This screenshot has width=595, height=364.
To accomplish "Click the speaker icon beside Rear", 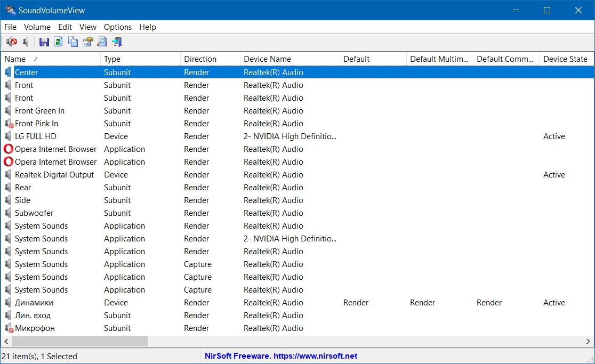I will tap(8, 187).
